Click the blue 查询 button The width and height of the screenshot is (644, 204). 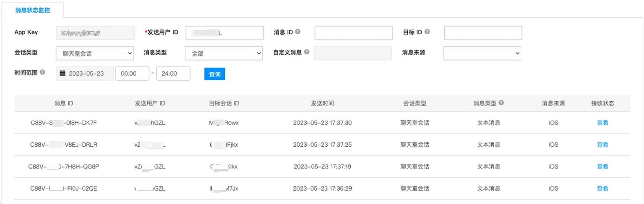214,74
